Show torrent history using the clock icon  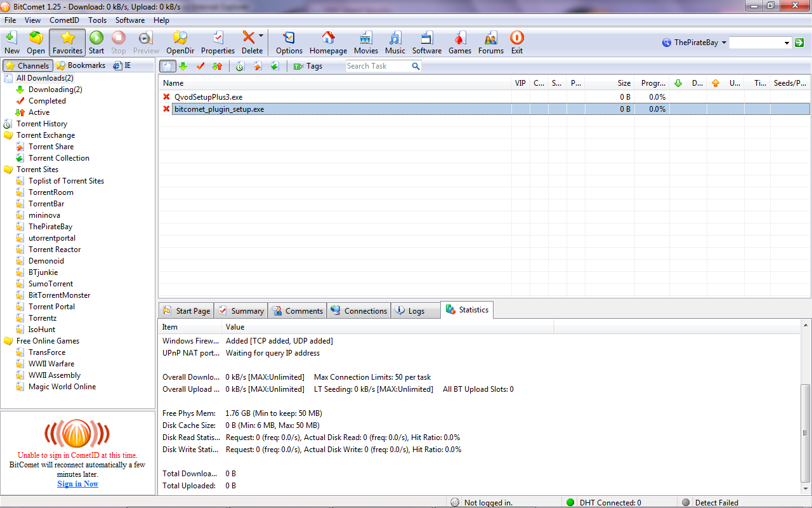(240, 66)
